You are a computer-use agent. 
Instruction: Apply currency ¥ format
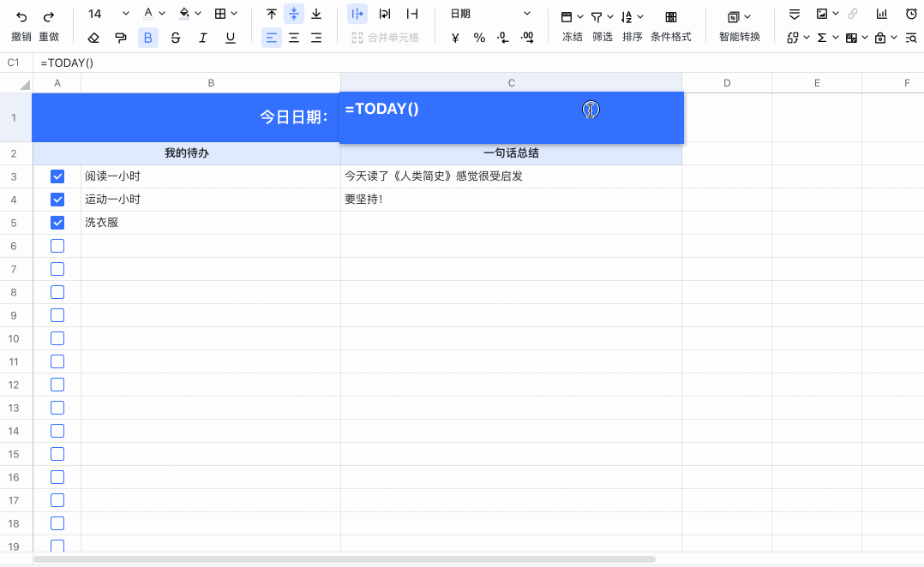pyautogui.click(x=455, y=38)
